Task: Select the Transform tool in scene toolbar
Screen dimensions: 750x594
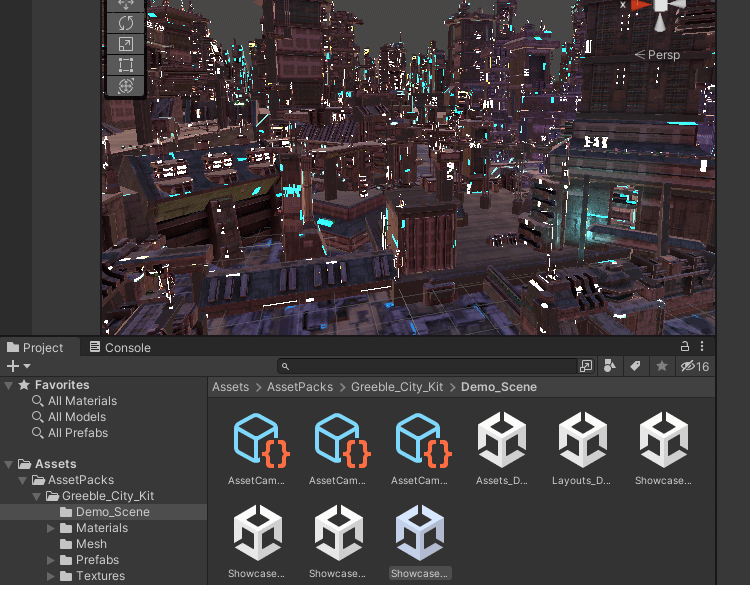Action: coord(126,87)
